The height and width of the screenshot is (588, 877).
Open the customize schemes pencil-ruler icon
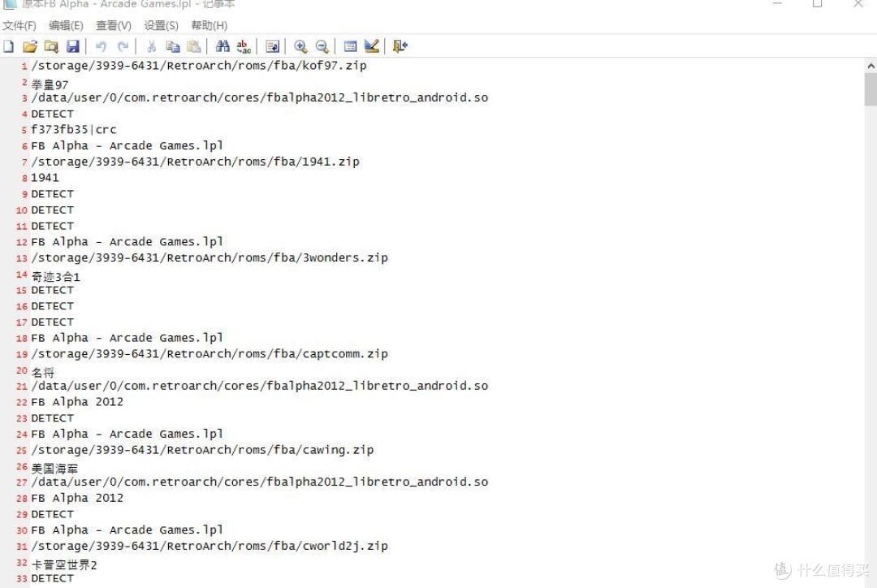click(371, 46)
